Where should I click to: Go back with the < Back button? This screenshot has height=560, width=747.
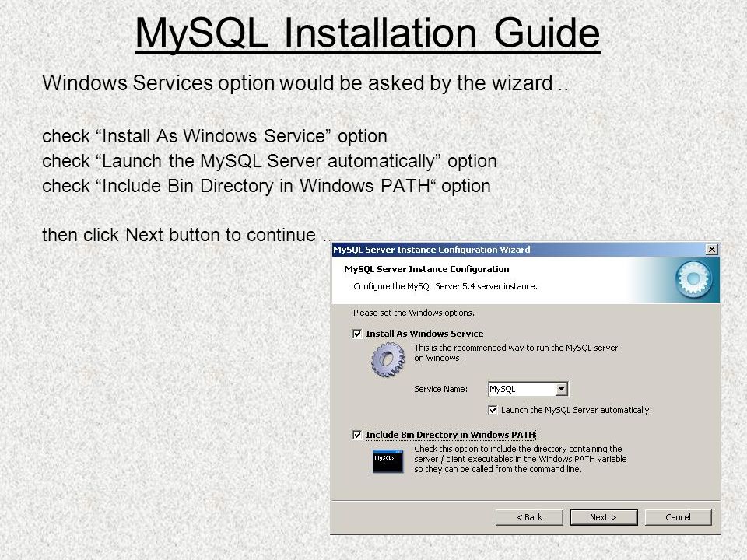529,517
